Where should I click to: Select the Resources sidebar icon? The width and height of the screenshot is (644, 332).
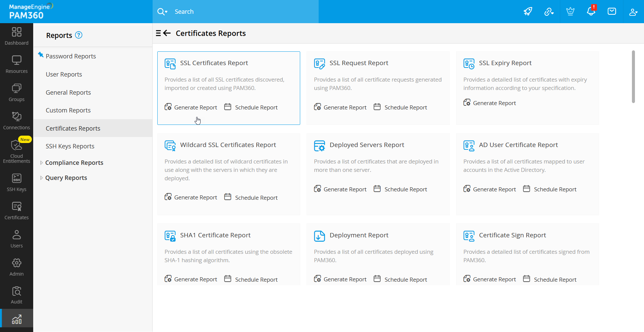(16, 63)
